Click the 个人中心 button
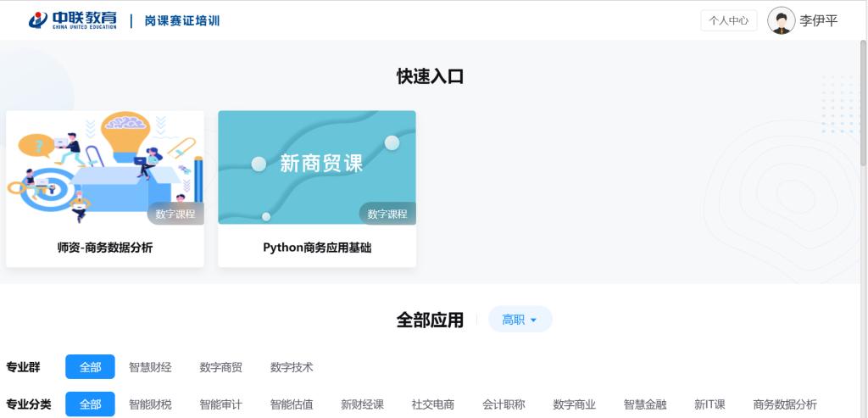868x418 pixels. tap(728, 20)
